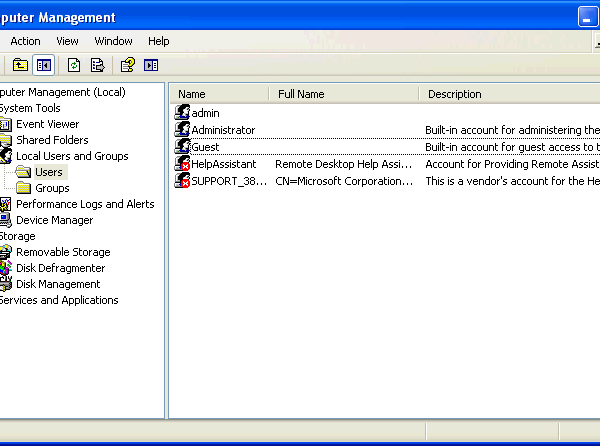Open the View menu
Screen dimensions: 600x446
(x=67, y=41)
